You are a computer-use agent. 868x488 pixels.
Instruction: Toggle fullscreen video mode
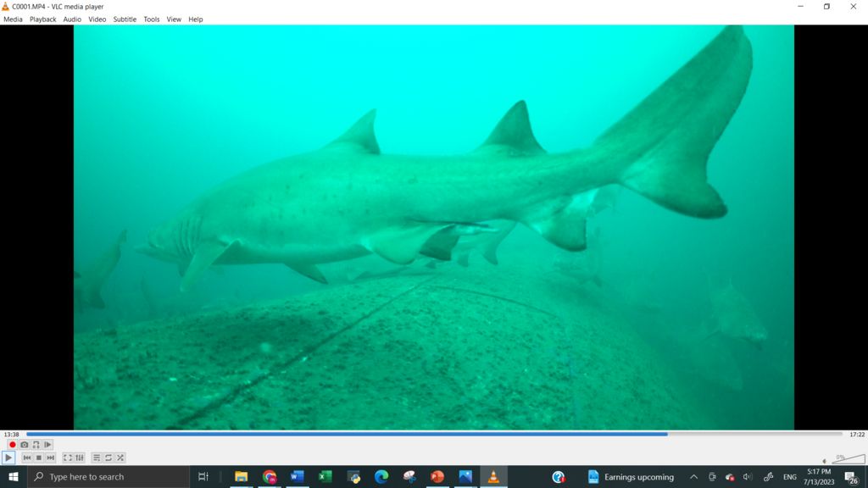(68, 457)
